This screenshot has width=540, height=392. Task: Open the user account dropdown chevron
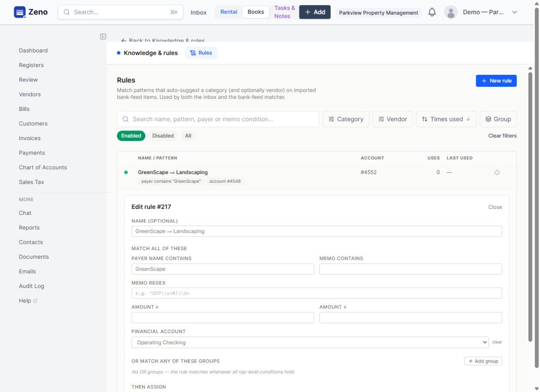pos(515,12)
